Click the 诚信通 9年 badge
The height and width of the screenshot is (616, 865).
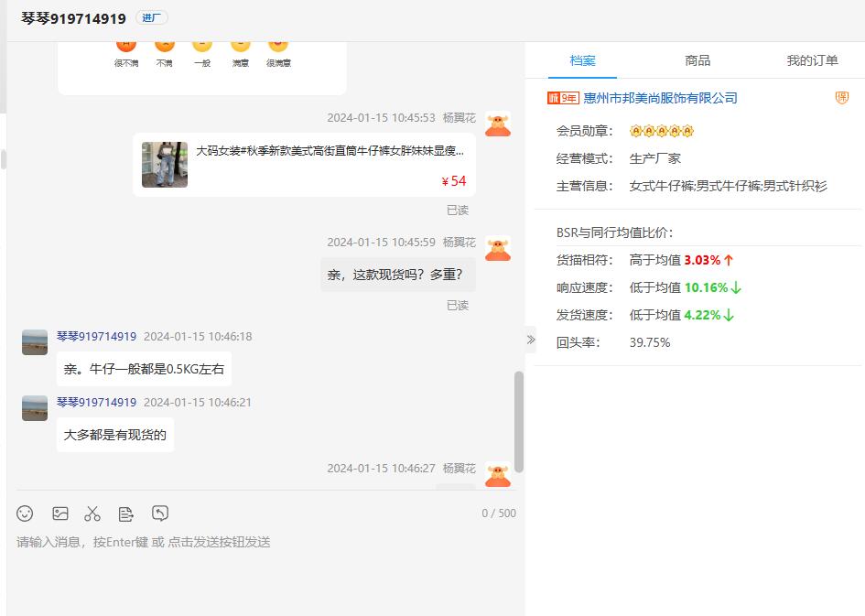pos(563,98)
